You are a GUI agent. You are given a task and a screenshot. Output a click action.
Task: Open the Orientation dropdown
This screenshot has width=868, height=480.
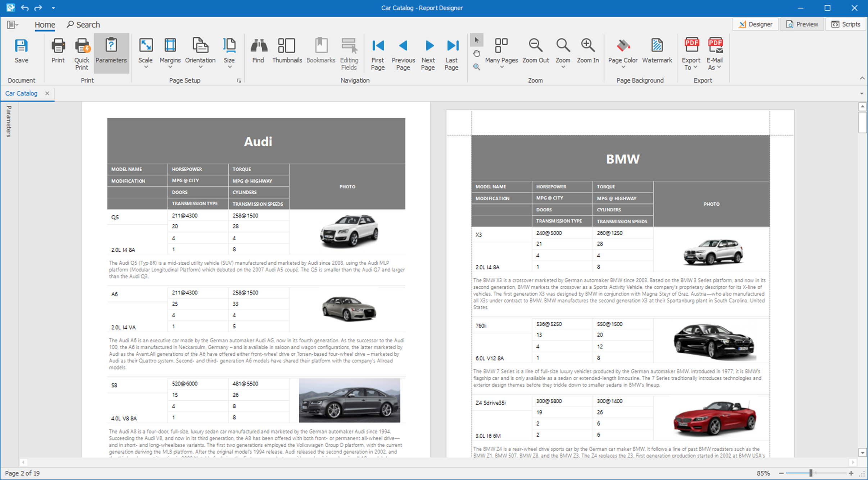click(200, 53)
